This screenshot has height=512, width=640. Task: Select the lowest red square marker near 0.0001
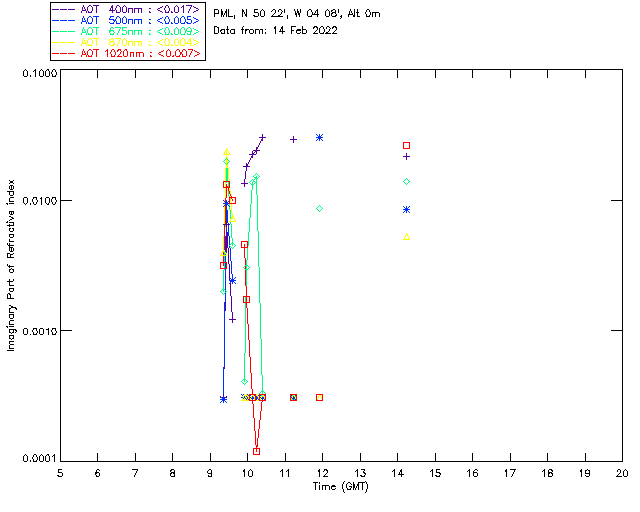[256, 452]
